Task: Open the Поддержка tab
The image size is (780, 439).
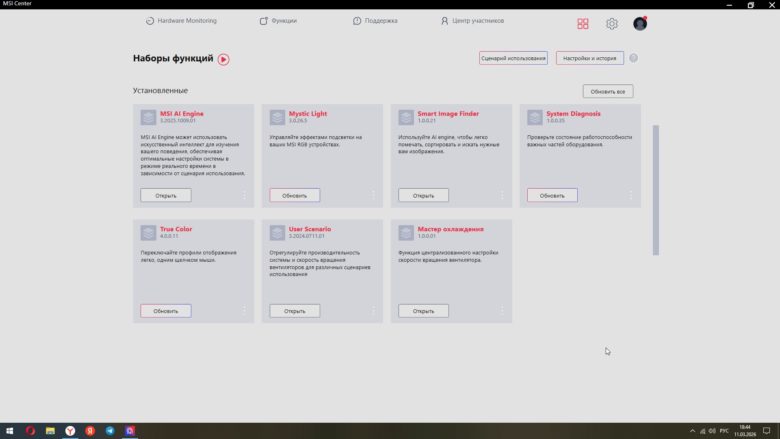Action: [x=375, y=21]
